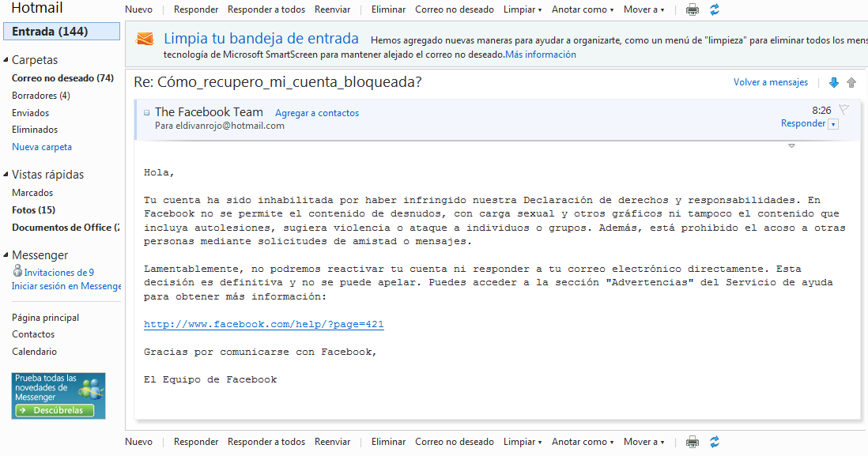Open the Marcados quick view
The height and width of the screenshot is (456, 868).
pos(32,193)
